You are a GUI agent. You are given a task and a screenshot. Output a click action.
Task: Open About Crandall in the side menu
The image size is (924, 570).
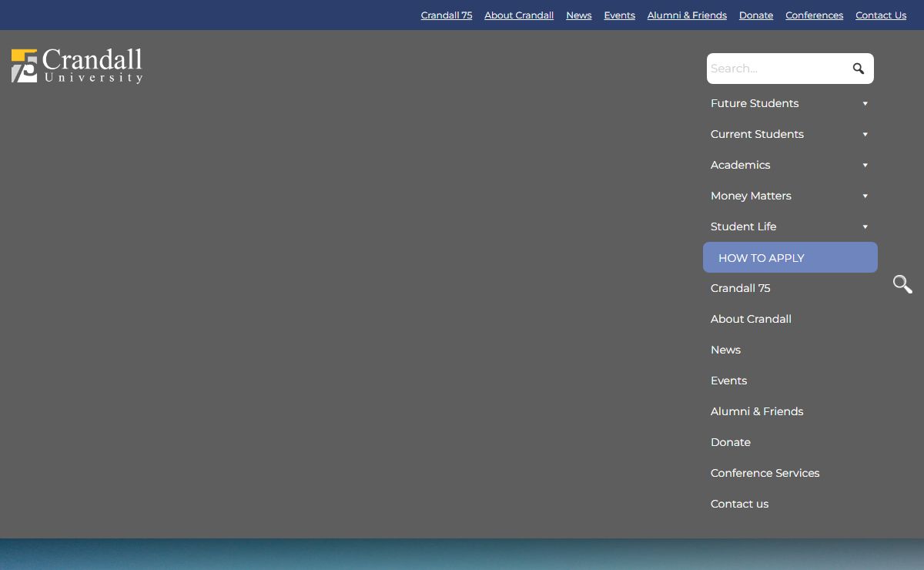point(751,319)
